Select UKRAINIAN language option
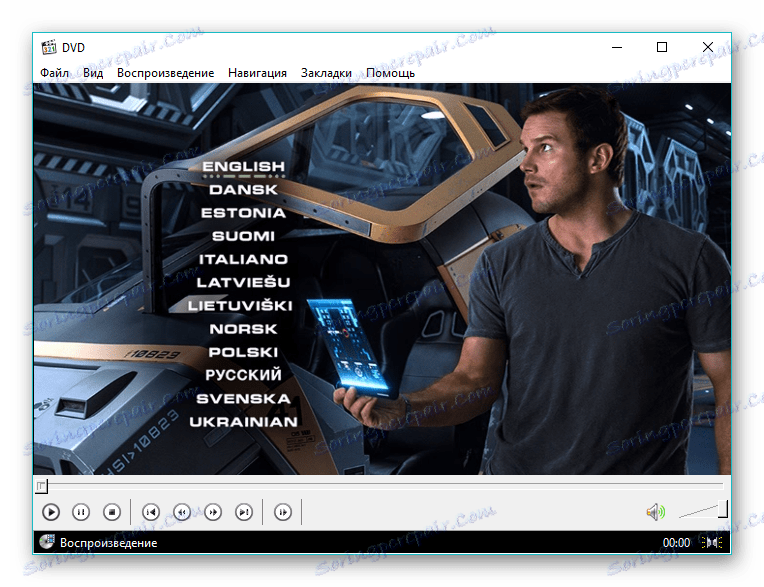 [243, 422]
